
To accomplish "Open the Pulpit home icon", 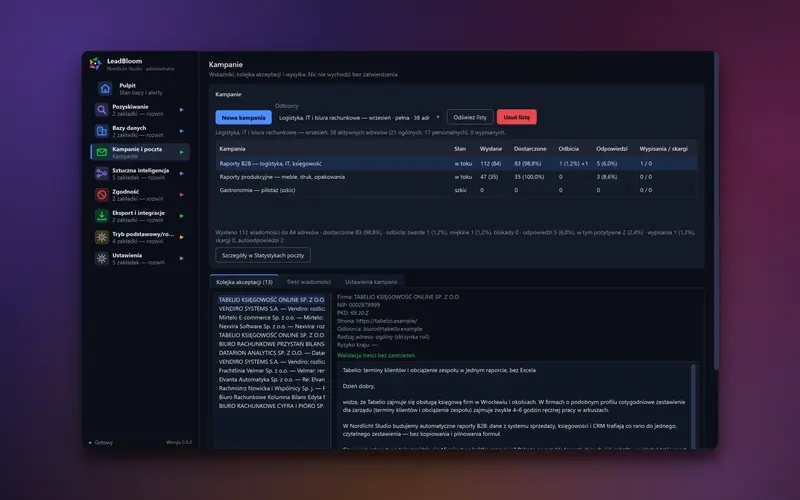I will (x=105, y=89).
